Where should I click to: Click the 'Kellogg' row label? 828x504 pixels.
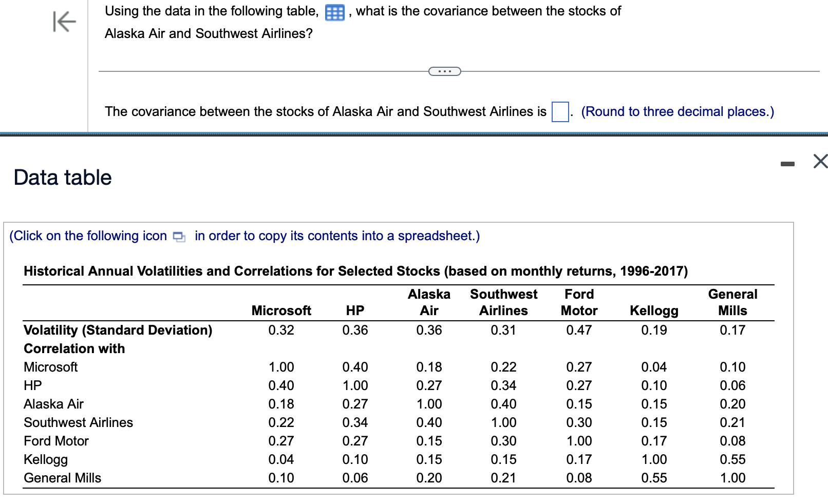coord(46,459)
